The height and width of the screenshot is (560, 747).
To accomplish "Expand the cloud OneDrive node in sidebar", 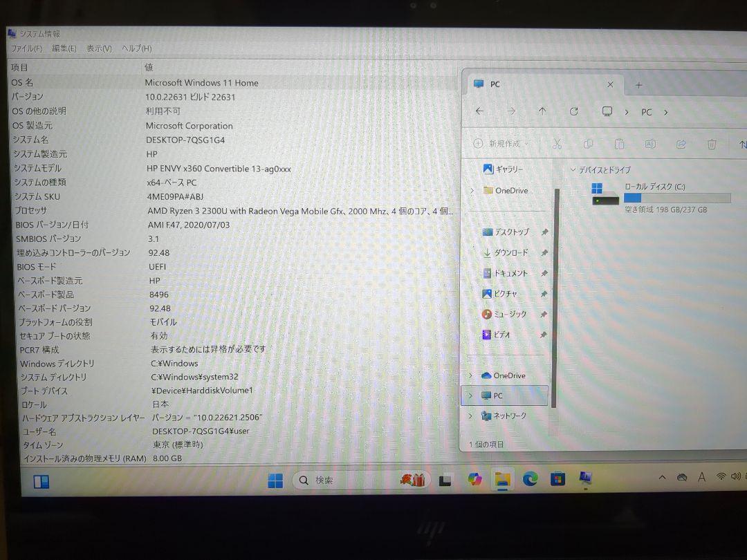I will point(471,375).
